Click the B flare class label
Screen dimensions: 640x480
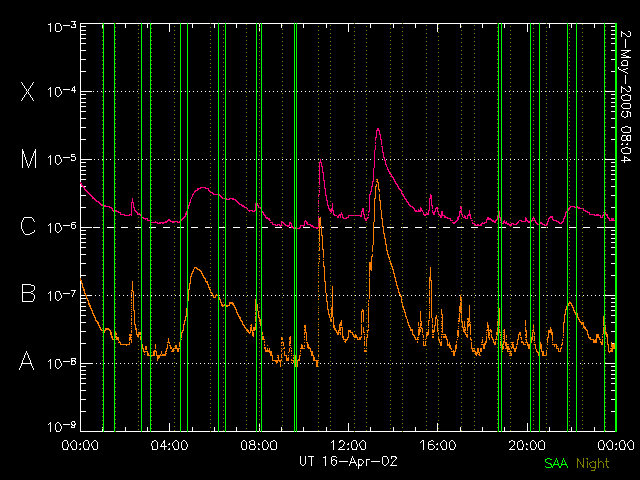[28, 293]
